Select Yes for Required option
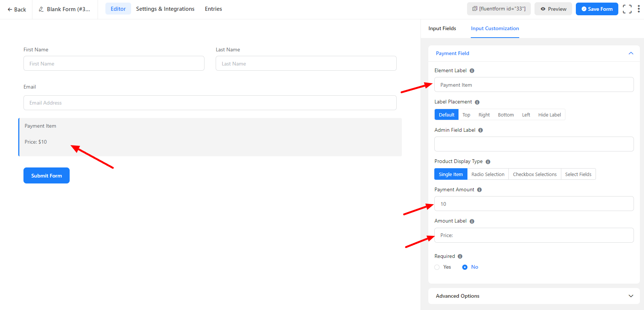644x310 pixels. coord(437,267)
